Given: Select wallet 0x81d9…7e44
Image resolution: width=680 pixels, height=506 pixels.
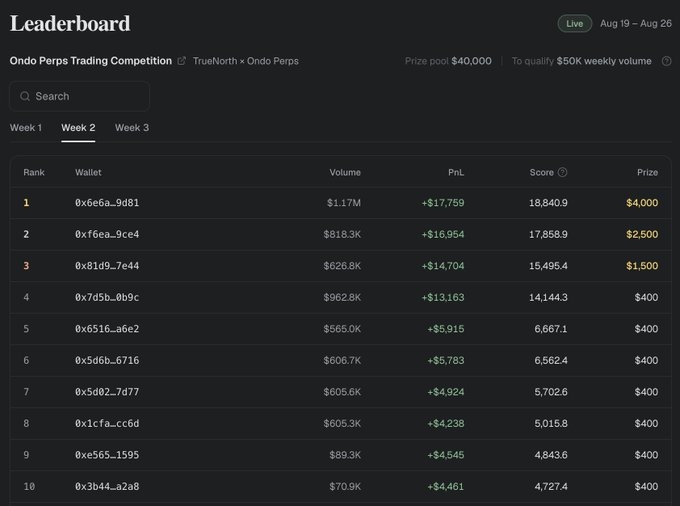Looking at the screenshot, I should click(107, 266).
